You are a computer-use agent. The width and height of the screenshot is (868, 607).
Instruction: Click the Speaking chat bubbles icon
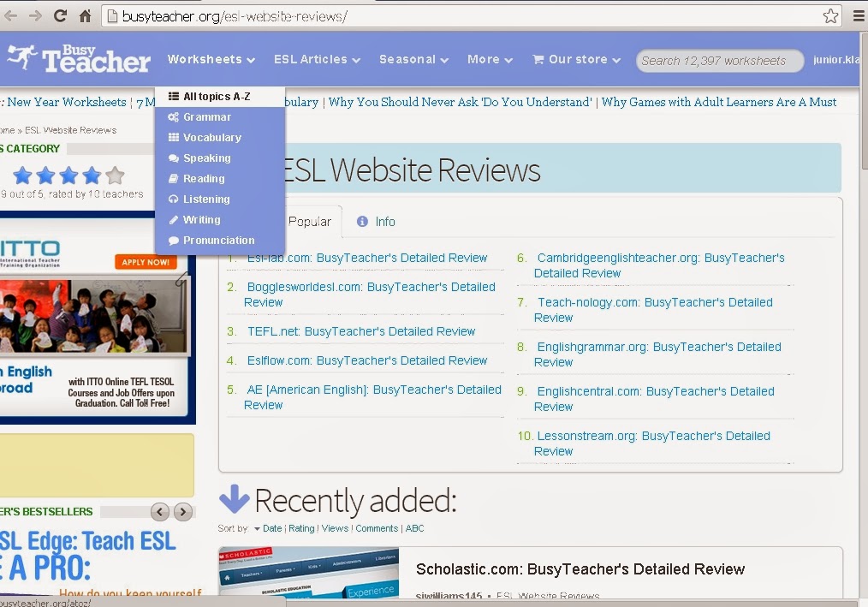173,158
